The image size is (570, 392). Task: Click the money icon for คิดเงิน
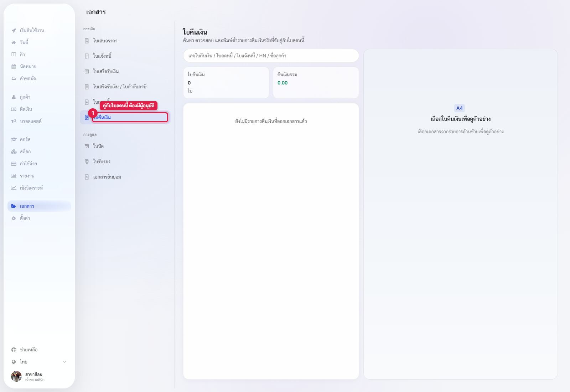pos(14,109)
